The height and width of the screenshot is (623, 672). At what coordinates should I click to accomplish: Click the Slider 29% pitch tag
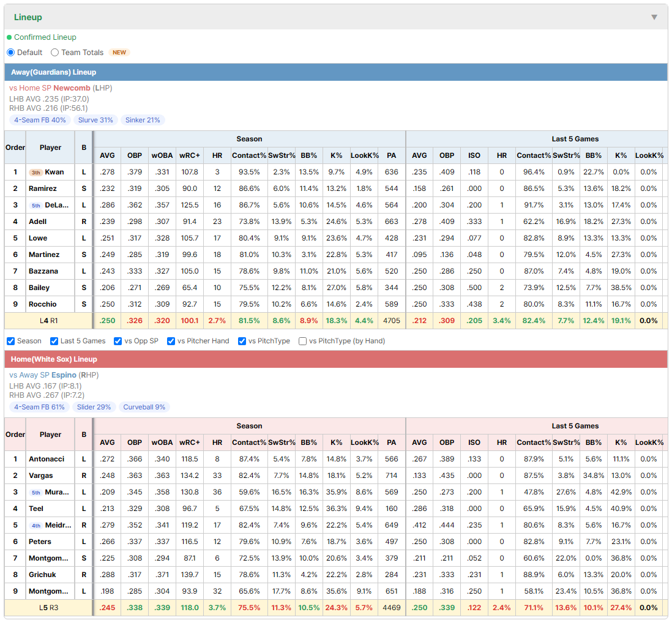pyautogui.click(x=94, y=407)
